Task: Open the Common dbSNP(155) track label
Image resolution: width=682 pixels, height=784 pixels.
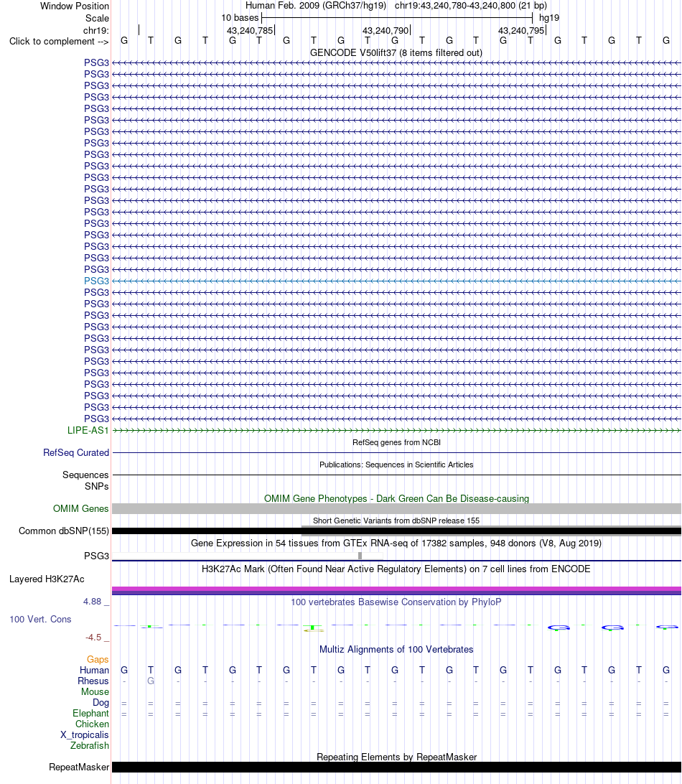Action: tap(63, 531)
